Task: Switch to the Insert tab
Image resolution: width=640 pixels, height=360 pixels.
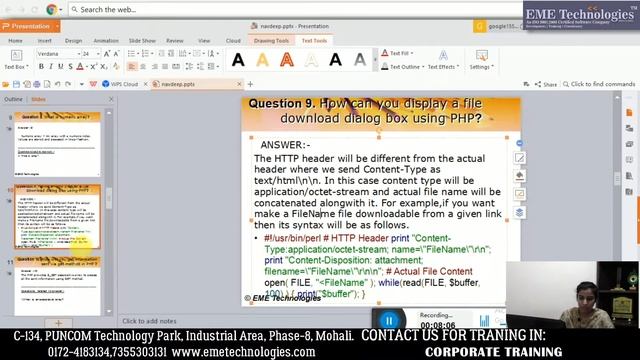Action: pos(44,41)
